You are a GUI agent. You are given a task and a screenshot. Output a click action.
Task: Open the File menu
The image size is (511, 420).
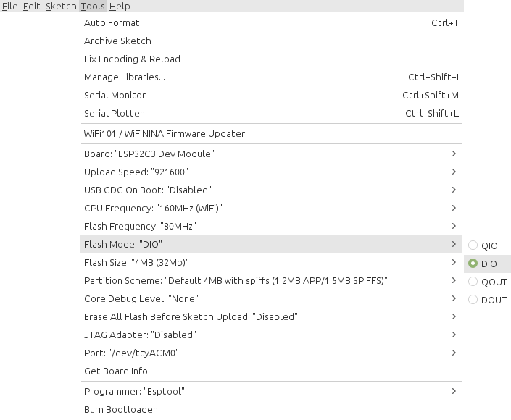pyautogui.click(x=9, y=7)
